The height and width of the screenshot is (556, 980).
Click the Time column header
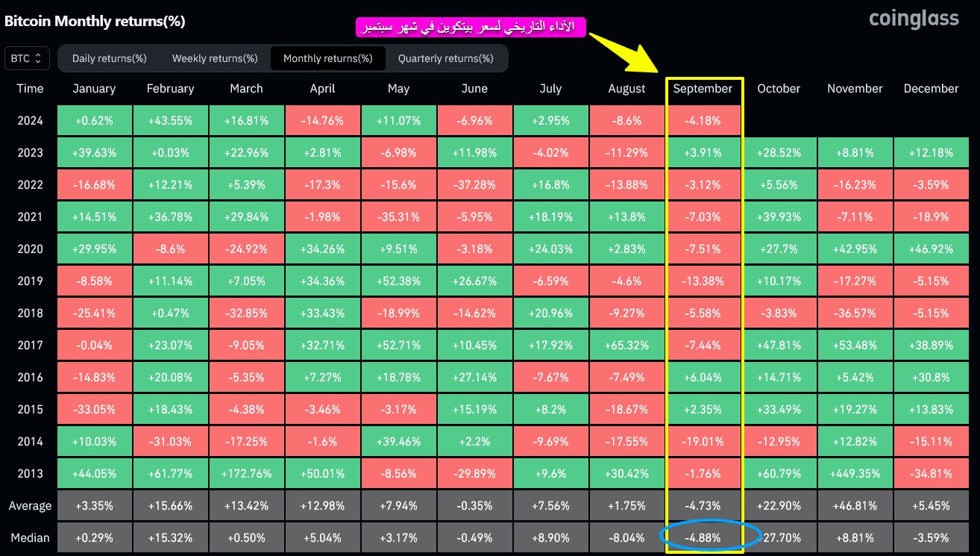(30, 88)
